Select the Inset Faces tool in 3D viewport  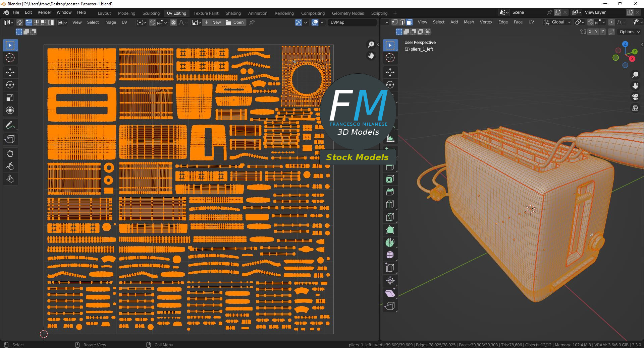coord(390,179)
